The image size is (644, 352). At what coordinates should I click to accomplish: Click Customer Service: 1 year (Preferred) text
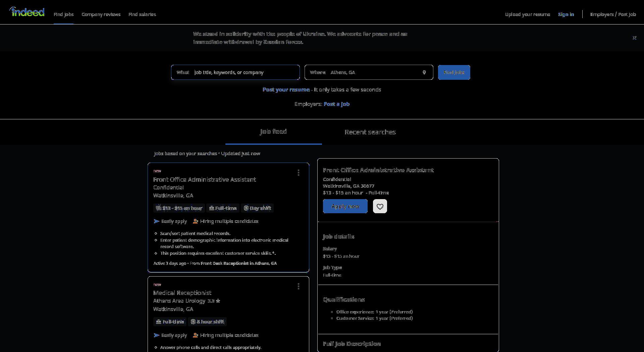(374, 318)
